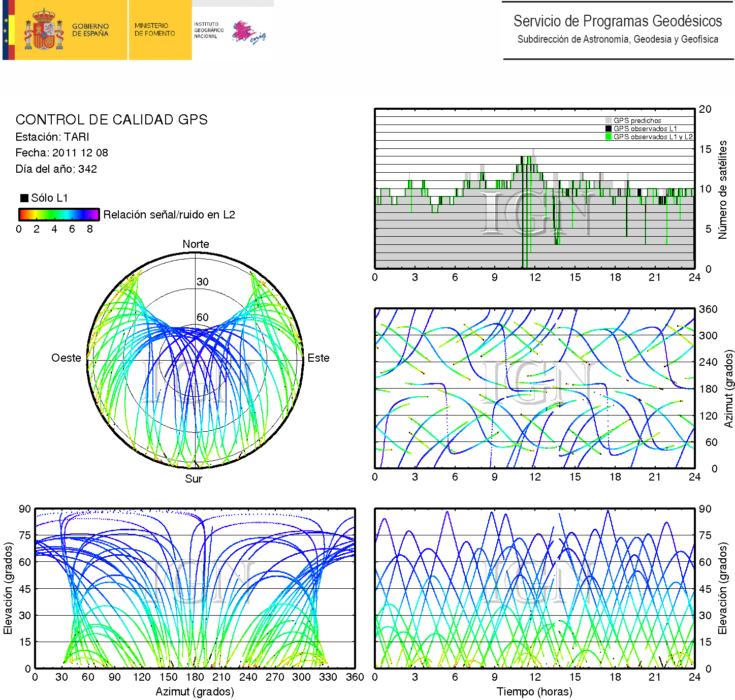Click the Azimut (grados) horizontal axis label
735x700 pixels.
click(x=195, y=692)
